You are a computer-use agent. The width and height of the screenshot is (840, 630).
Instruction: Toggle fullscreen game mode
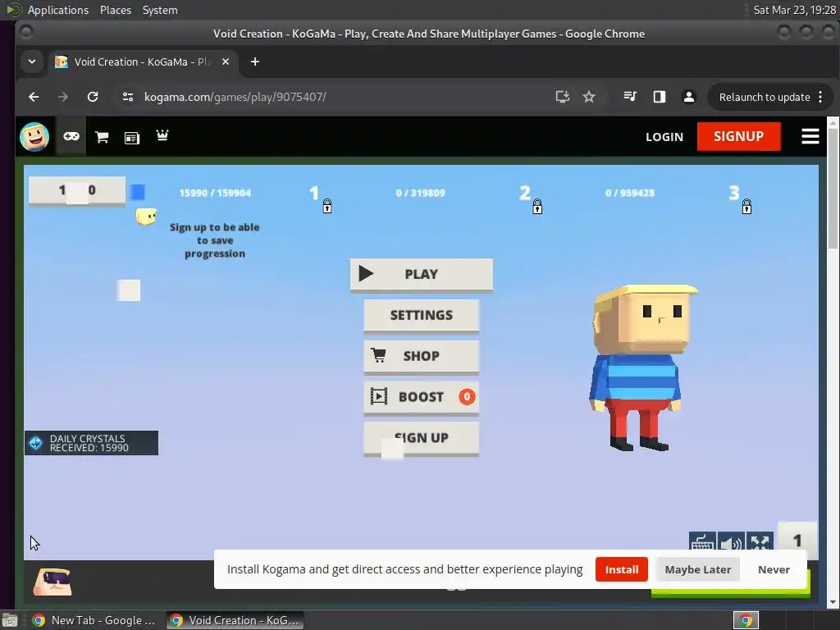tap(760, 542)
